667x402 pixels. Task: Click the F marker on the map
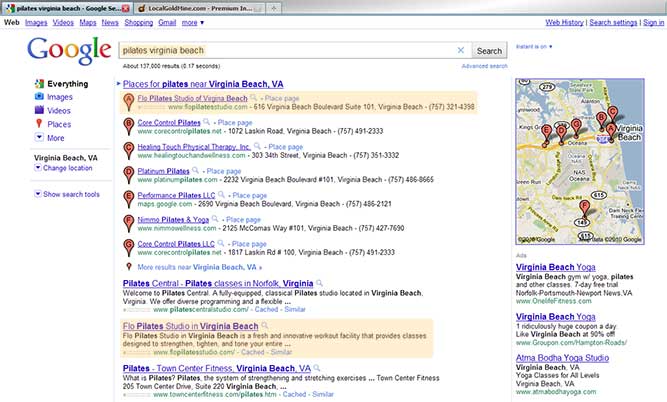585,208
